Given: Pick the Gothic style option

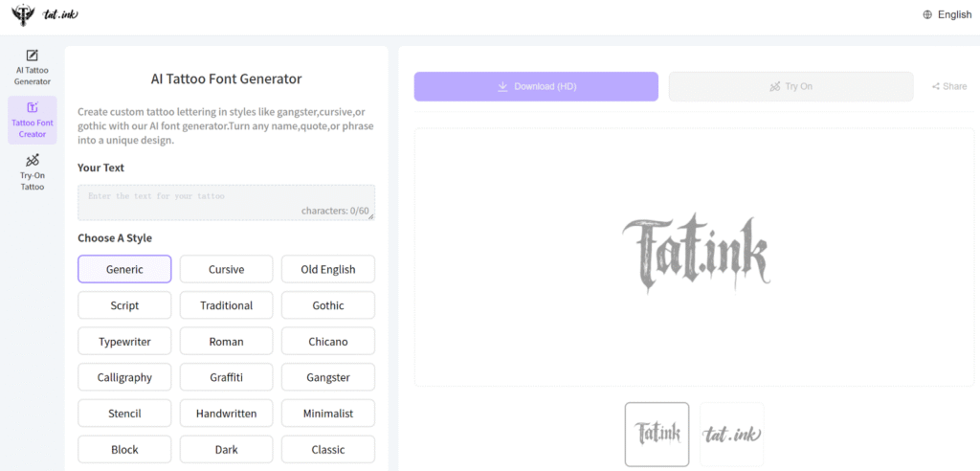Looking at the screenshot, I should pos(327,305).
